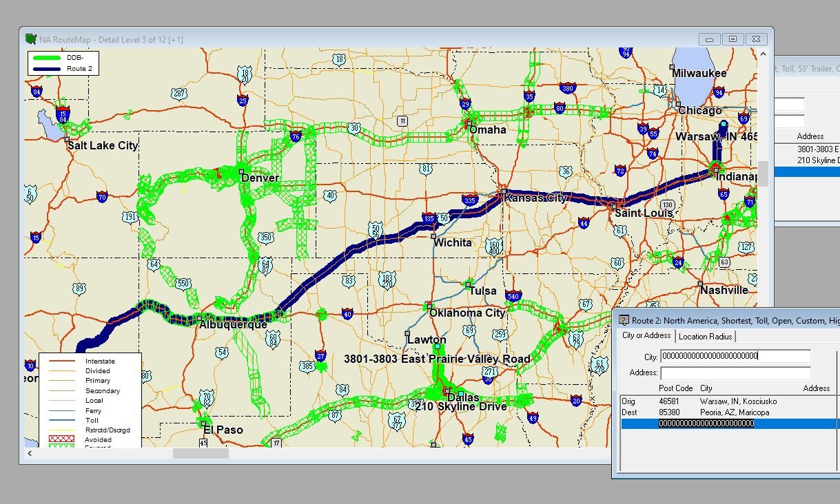Click the Chicago map label
This screenshot has height=504, width=840.
pyautogui.click(x=699, y=110)
